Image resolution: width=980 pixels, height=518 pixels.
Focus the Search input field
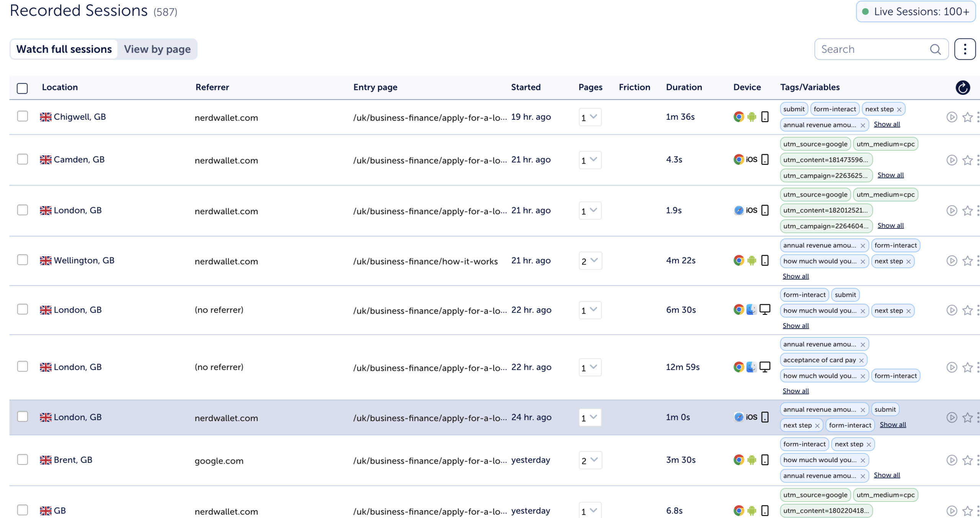(871, 49)
